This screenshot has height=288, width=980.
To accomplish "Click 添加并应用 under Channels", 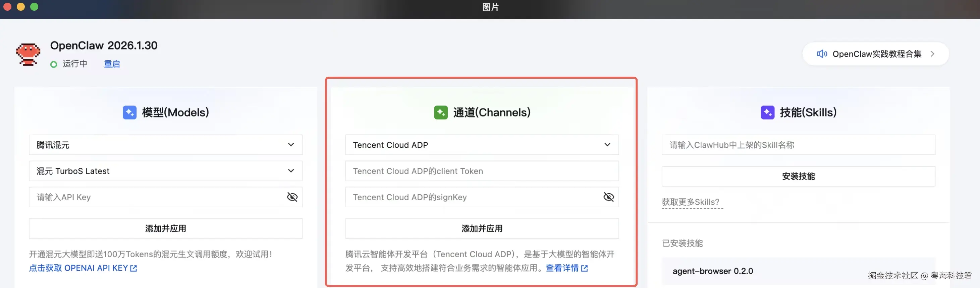I will click(x=482, y=228).
